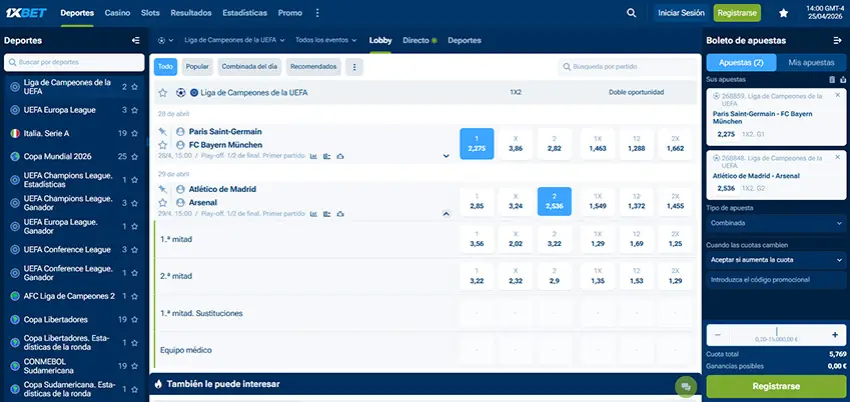Open standings table icon for Atlético match
Viewport: 850px width, 402px height.
(x=327, y=214)
